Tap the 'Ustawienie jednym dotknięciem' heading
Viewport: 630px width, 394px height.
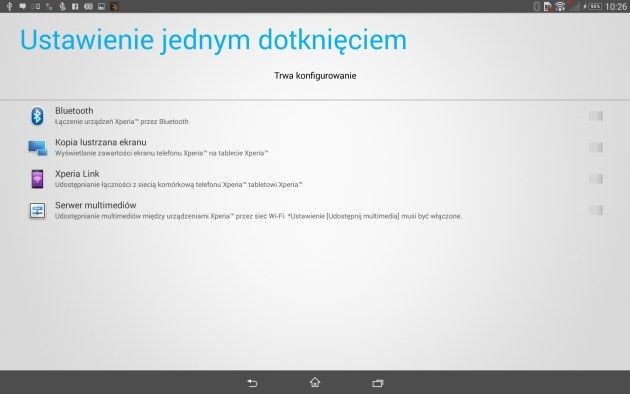[213, 40]
